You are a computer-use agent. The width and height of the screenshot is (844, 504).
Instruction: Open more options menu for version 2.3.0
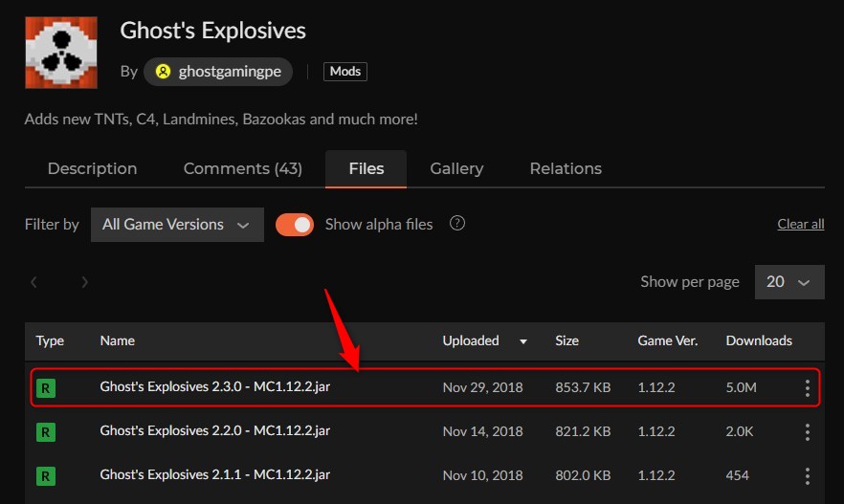[x=807, y=388]
